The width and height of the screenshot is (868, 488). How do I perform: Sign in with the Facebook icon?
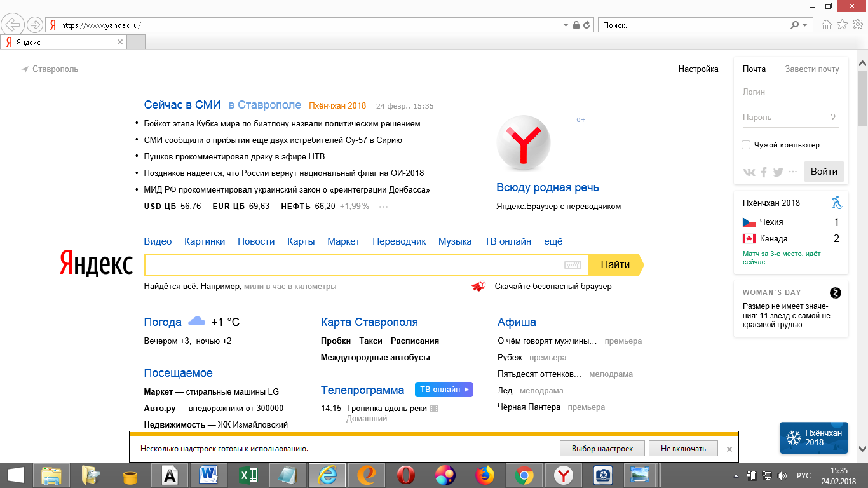(764, 172)
